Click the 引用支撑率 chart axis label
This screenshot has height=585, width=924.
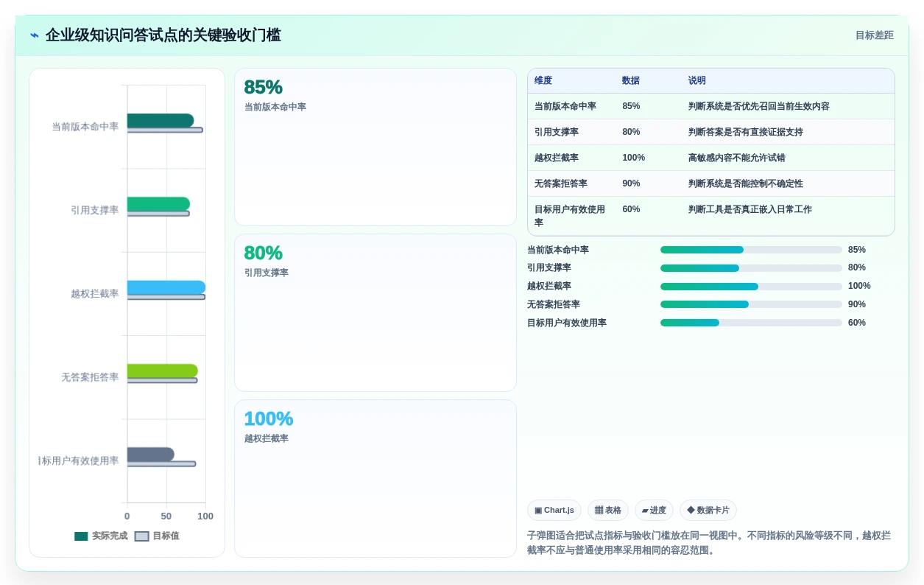[95, 210]
